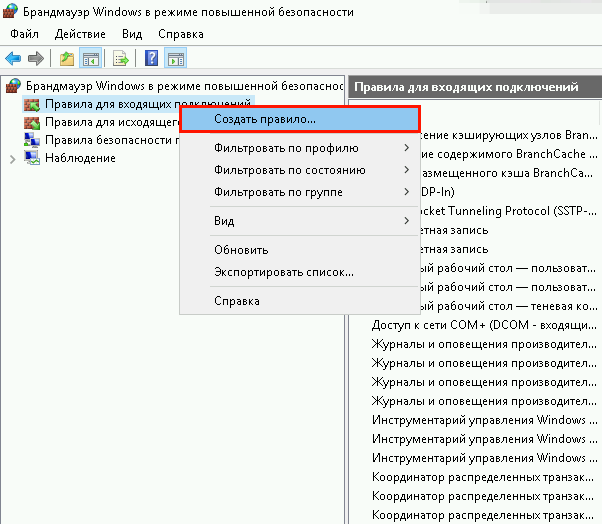Image resolution: width=602 pixels, height=524 pixels.
Task: Click the blue Back arrow toolbar icon
Action: click(x=13, y=59)
